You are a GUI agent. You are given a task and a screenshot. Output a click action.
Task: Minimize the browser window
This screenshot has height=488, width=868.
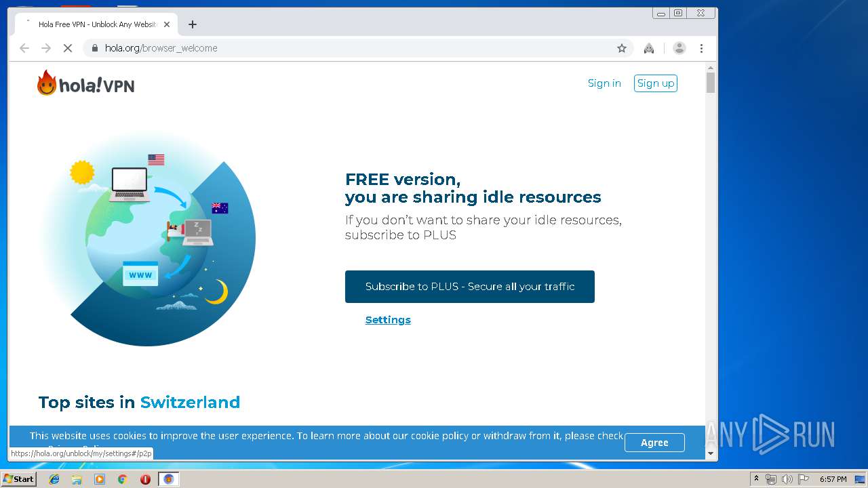pos(661,13)
